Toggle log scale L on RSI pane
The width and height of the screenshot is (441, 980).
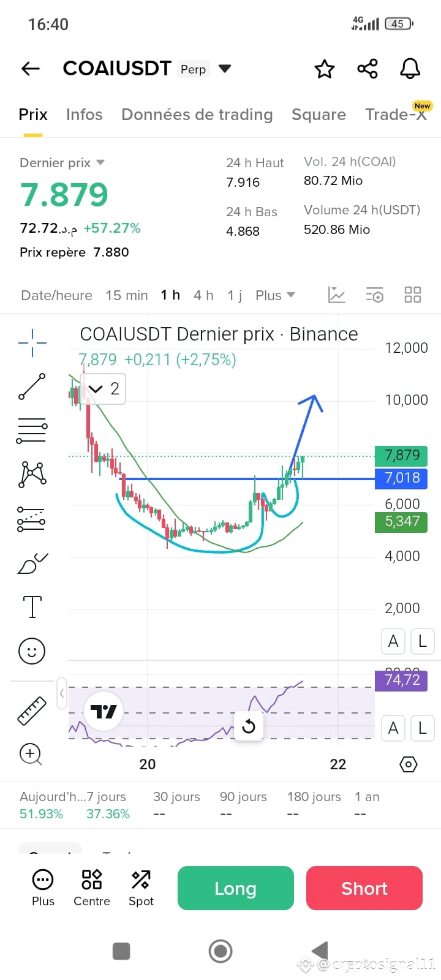(x=423, y=728)
